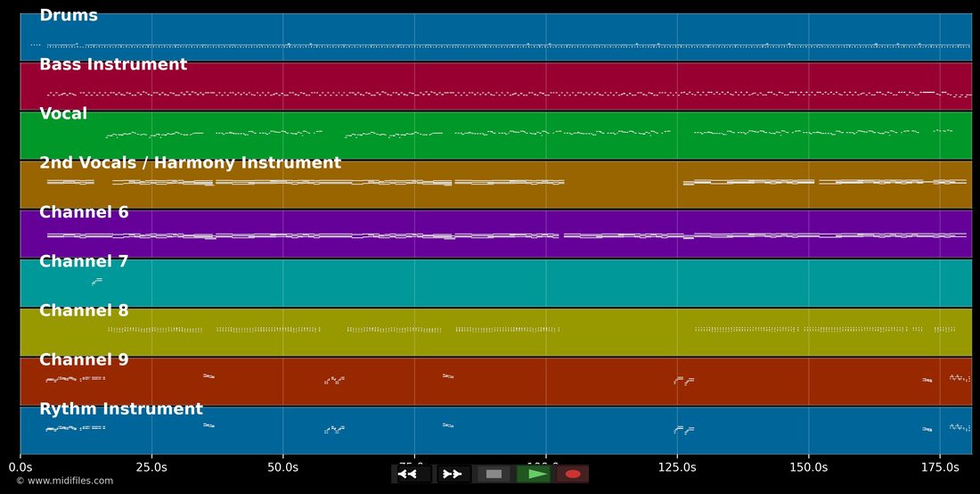
Task: Select the Channel 9 track lane
Action: point(495,382)
